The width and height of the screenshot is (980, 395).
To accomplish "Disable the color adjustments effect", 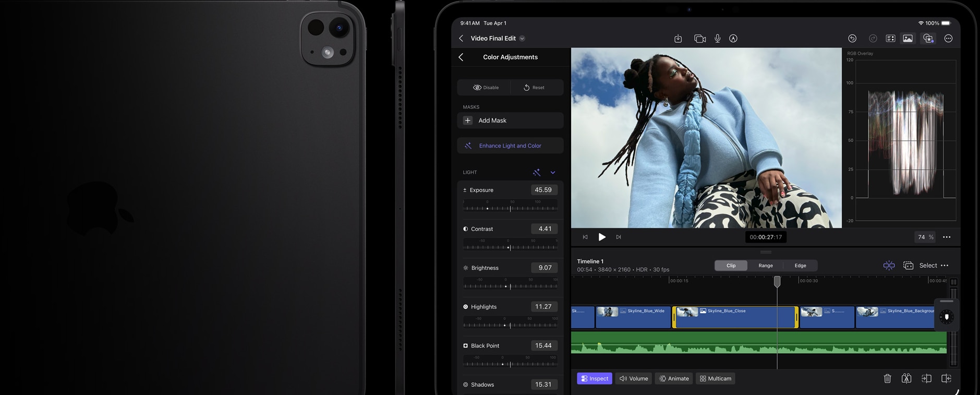I will click(485, 88).
